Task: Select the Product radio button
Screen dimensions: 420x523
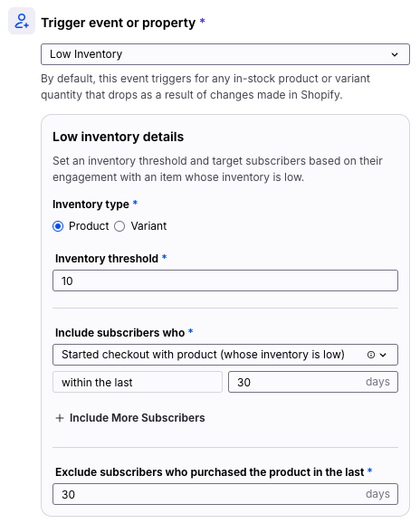Action: point(58,226)
